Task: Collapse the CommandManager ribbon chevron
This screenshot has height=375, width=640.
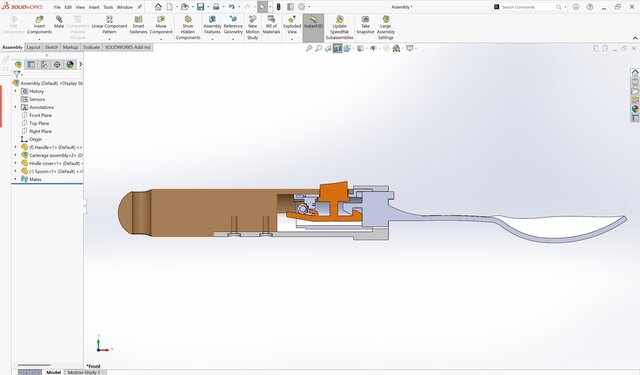Action: [x=635, y=38]
